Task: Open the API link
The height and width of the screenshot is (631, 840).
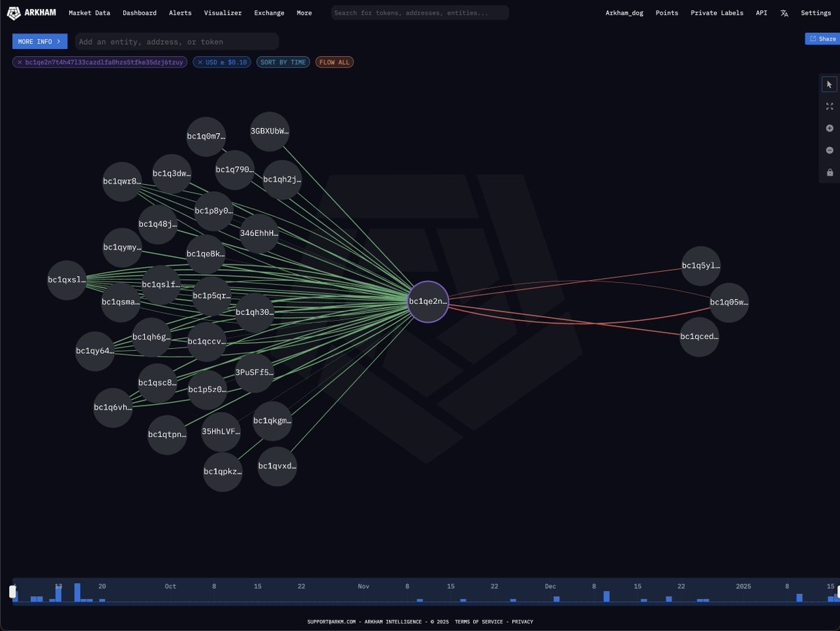Action: tap(762, 13)
